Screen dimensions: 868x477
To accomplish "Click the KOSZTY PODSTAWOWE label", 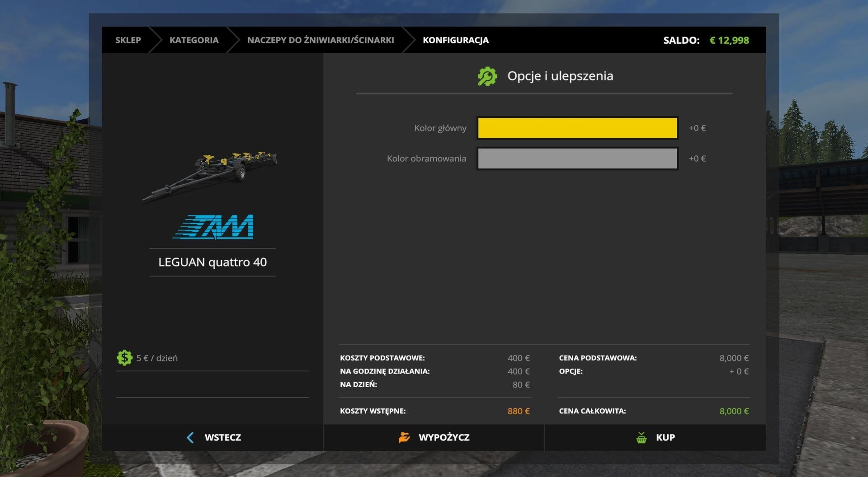I will [382, 358].
